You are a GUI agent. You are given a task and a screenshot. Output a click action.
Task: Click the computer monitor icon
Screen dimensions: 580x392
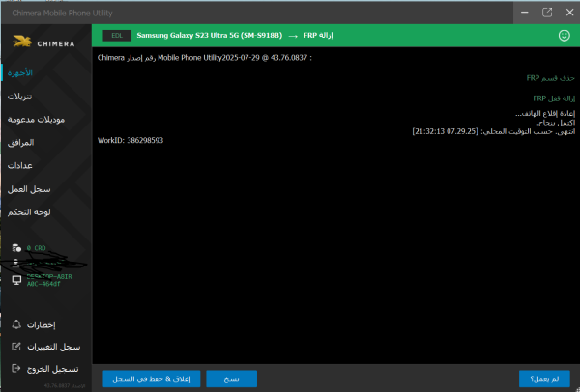[16, 280]
